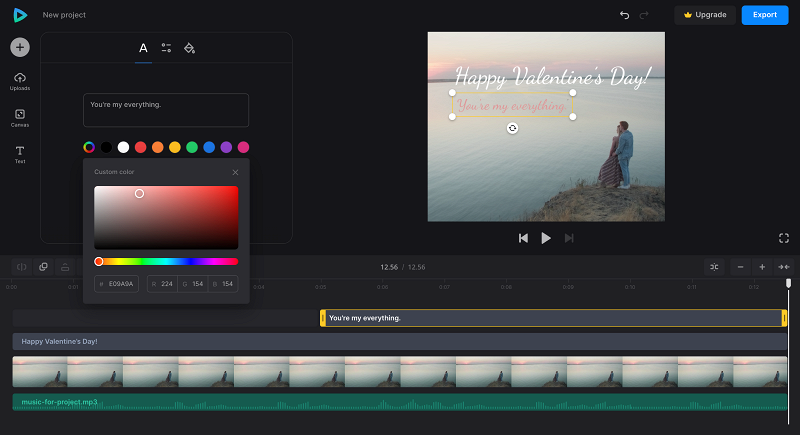Undo the last action
The height and width of the screenshot is (435, 800).
pos(624,15)
